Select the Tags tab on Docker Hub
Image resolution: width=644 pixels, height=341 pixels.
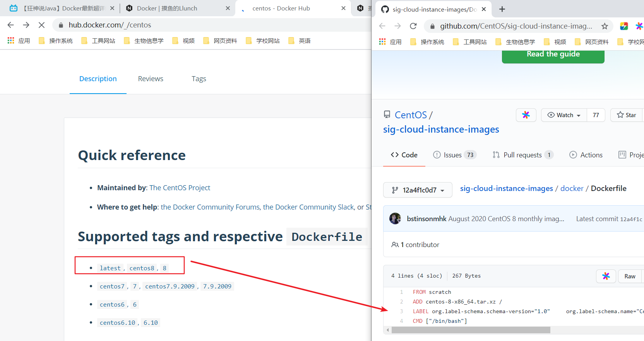pyautogui.click(x=199, y=79)
